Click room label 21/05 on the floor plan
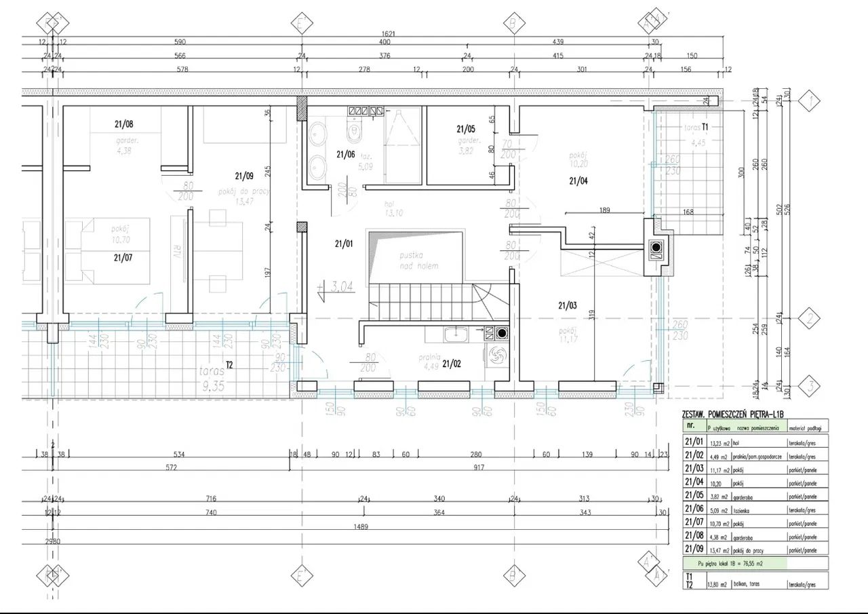Screen dimensions: 868x614 click(x=466, y=128)
